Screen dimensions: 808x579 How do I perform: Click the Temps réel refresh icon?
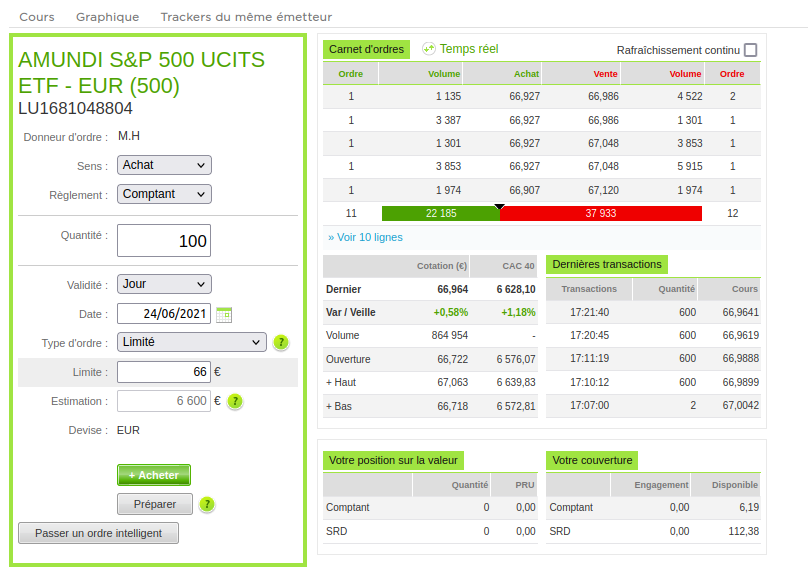pyautogui.click(x=429, y=48)
